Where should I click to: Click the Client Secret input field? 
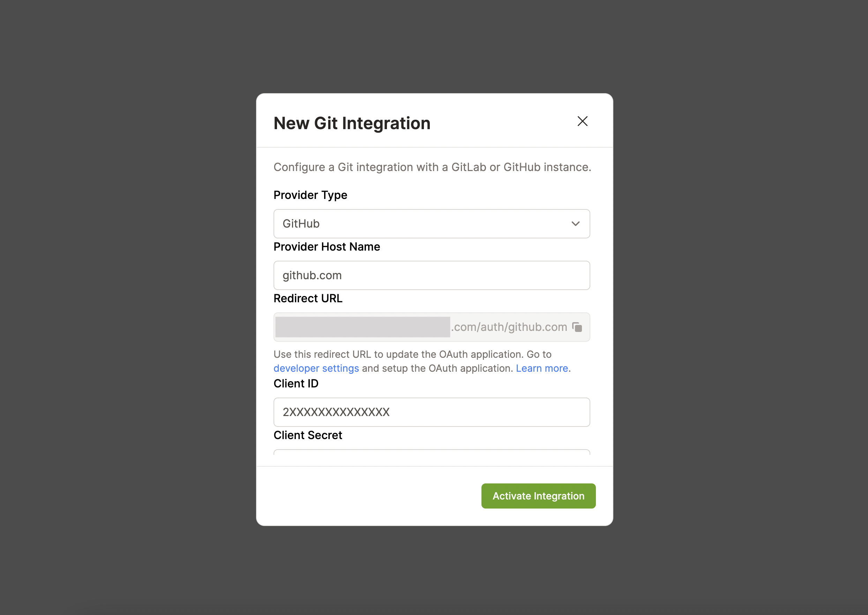tap(432, 456)
